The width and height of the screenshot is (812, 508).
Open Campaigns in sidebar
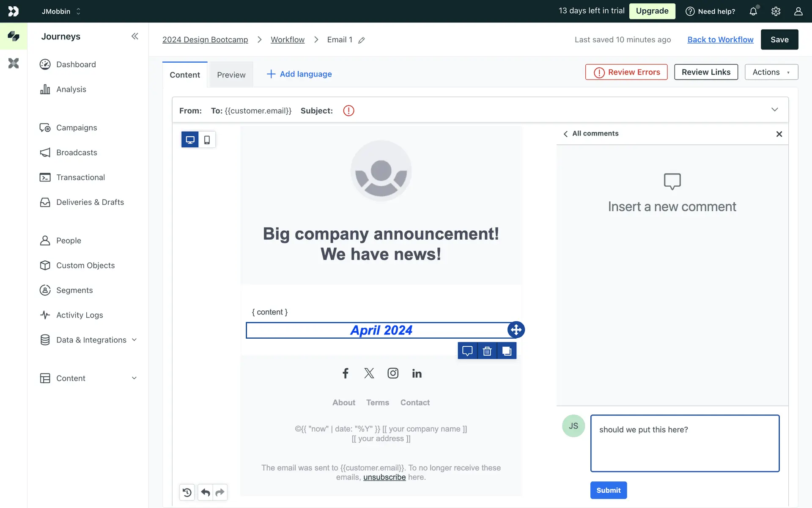pyautogui.click(x=77, y=128)
